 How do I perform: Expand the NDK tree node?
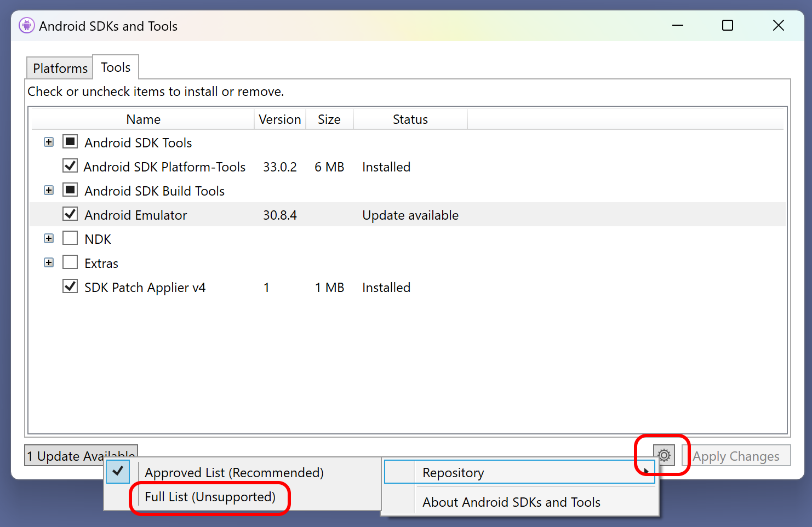49,238
